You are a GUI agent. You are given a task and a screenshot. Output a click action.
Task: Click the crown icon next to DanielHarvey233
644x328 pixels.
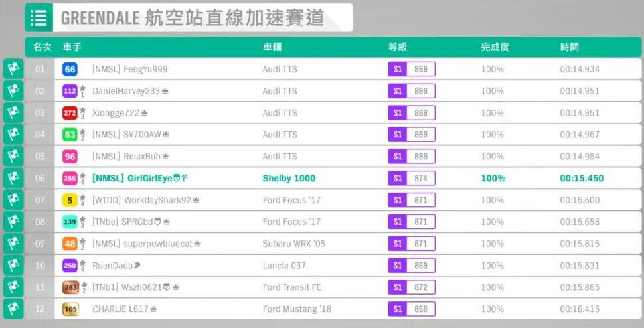(165, 91)
